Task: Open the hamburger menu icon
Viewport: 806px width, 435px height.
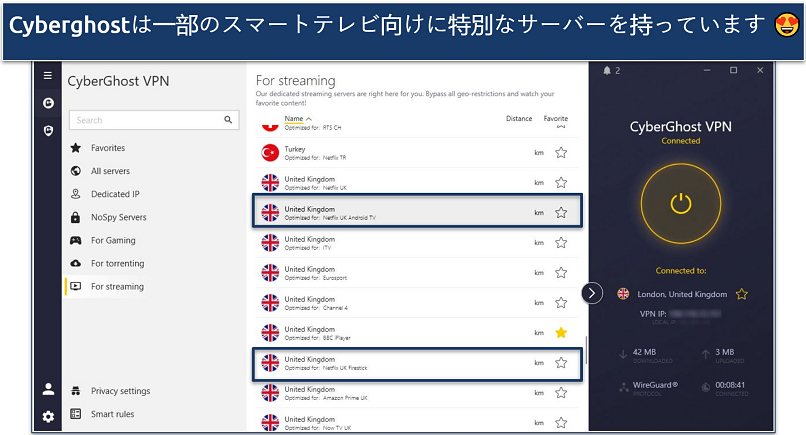Action: click(47, 76)
